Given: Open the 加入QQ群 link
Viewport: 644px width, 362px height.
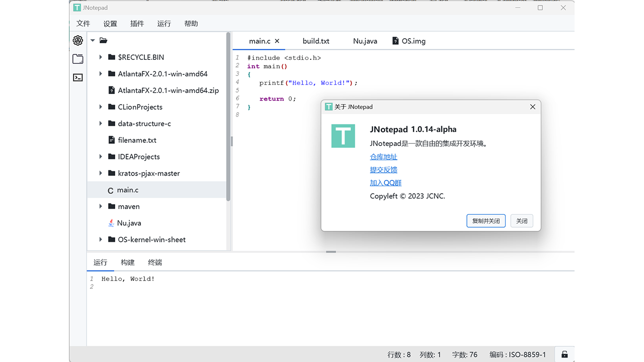Looking at the screenshot, I should point(385,183).
